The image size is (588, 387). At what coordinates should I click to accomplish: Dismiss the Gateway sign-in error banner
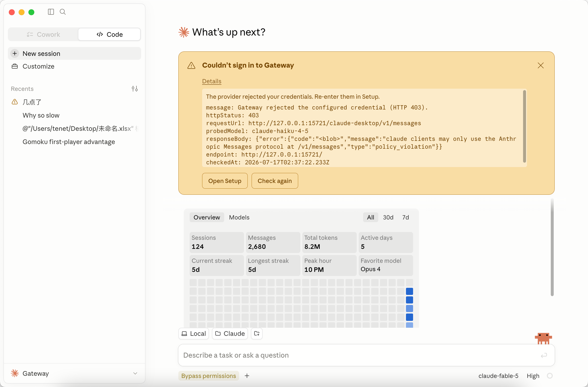[x=540, y=65]
